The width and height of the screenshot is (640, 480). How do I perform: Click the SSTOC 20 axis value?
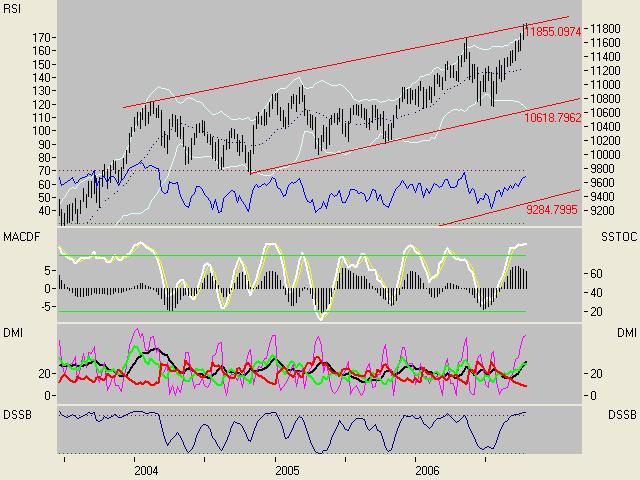(596, 312)
